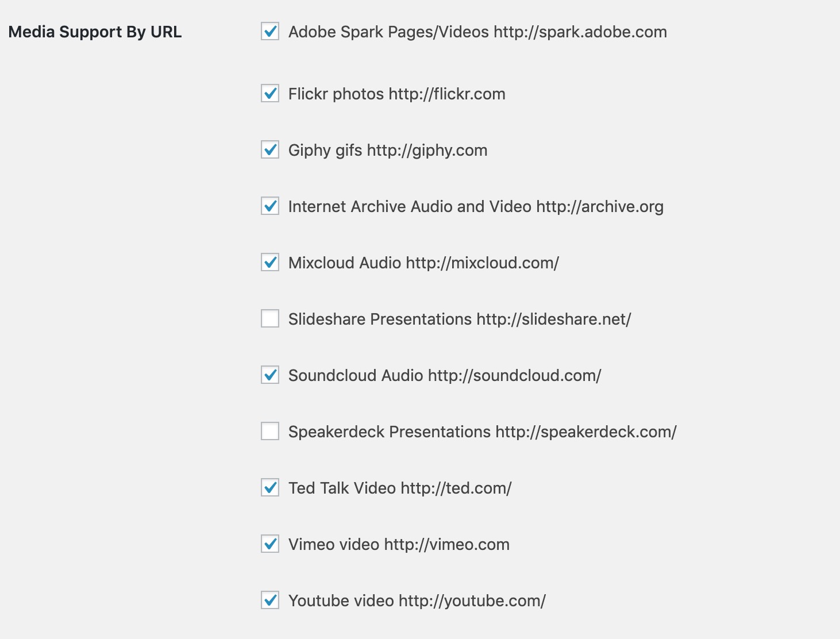Disable the Flickr photos checkbox

270,94
